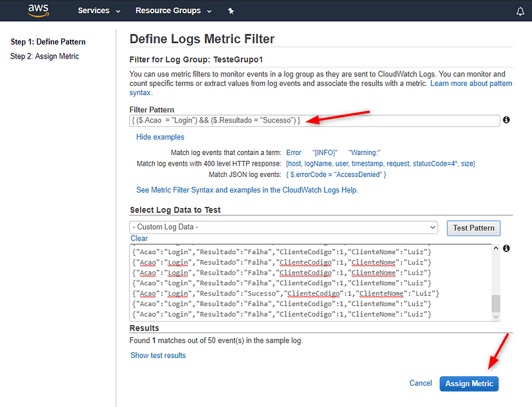Click the pin shortcuts icon
This screenshot has width=532, height=407.
click(231, 11)
